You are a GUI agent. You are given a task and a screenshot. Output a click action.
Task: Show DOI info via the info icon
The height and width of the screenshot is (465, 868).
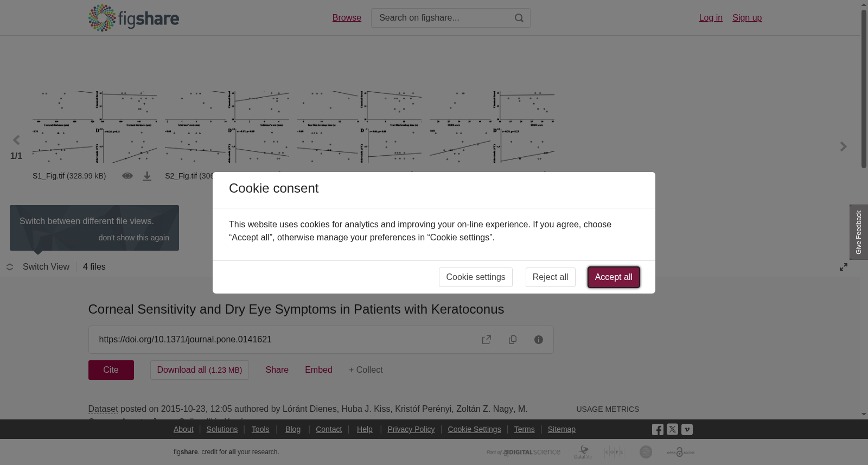539,340
